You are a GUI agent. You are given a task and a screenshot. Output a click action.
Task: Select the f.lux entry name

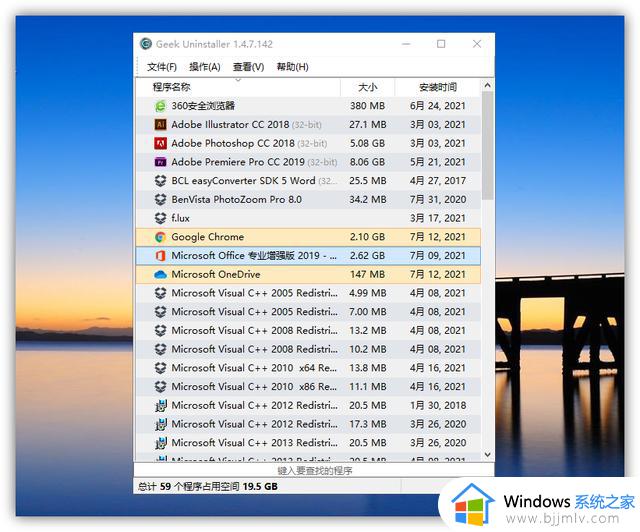[x=180, y=218]
